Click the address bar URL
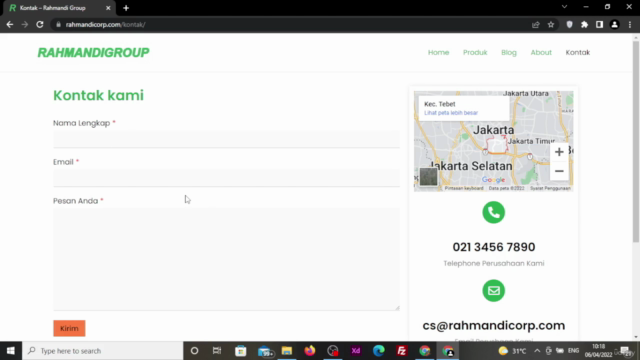 click(105, 24)
